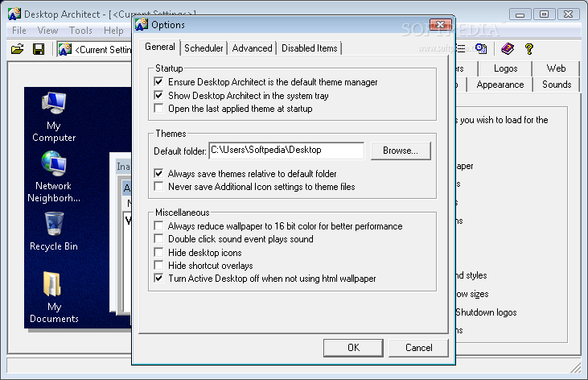Open the Disabled Items tab
The height and width of the screenshot is (380, 588).
(x=310, y=48)
